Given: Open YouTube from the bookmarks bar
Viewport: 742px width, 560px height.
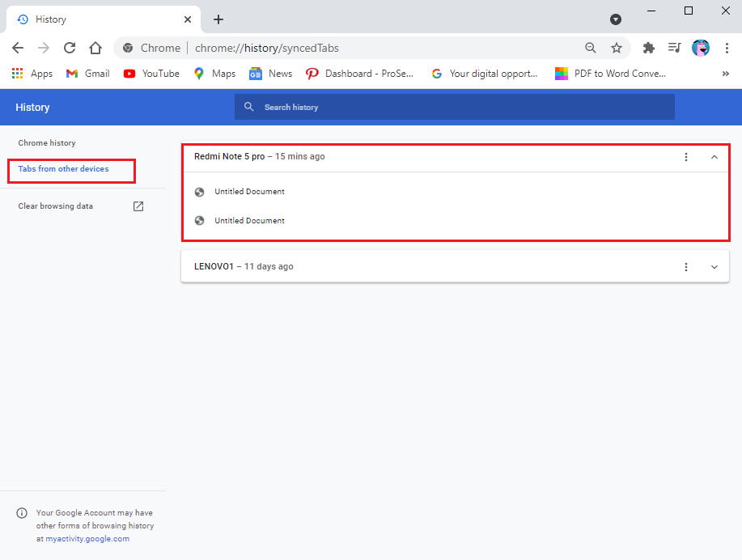Looking at the screenshot, I should (151, 73).
